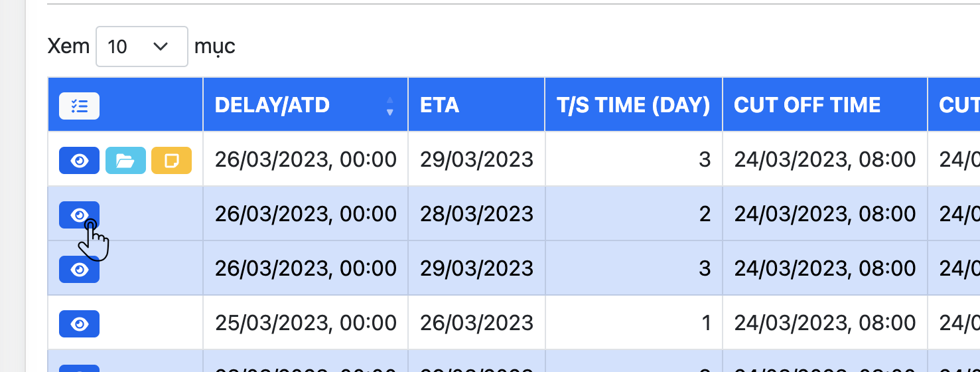Sort by the DELAY/ATD sort arrows
This screenshot has height=372, width=980.
[390, 106]
